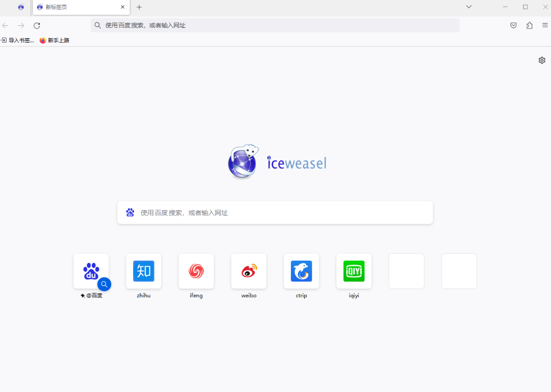Viewport: 551px width, 392px height.
Task: Switch to the pinned first tab
Action: (x=21, y=7)
